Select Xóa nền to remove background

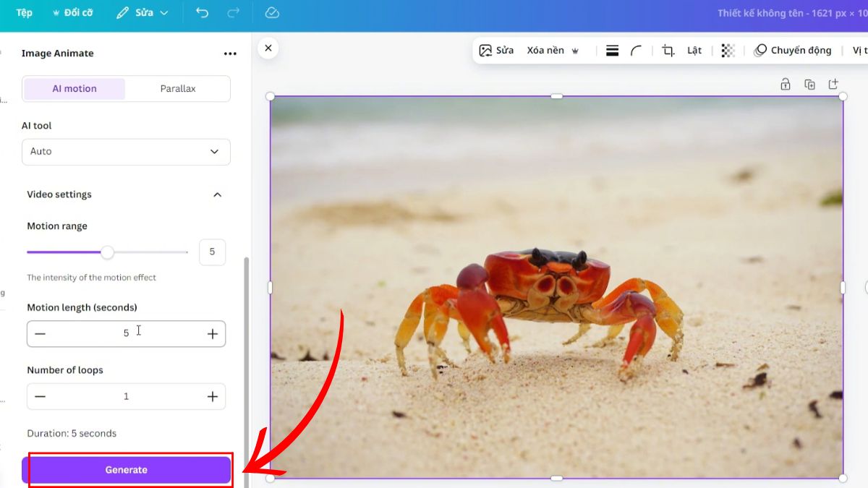[x=546, y=50]
